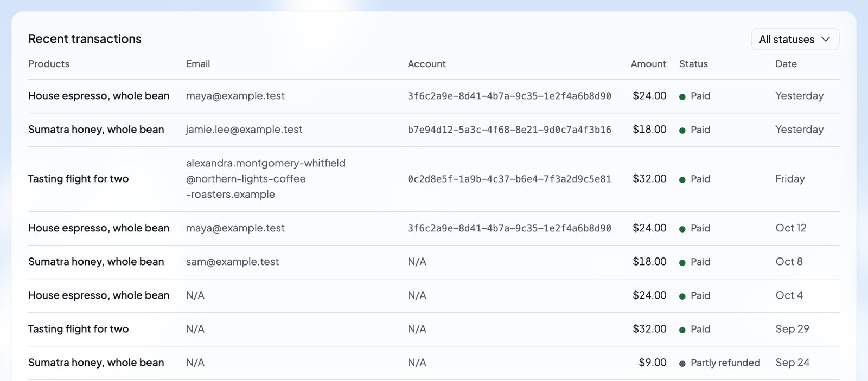Click the Date column header

click(x=786, y=64)
